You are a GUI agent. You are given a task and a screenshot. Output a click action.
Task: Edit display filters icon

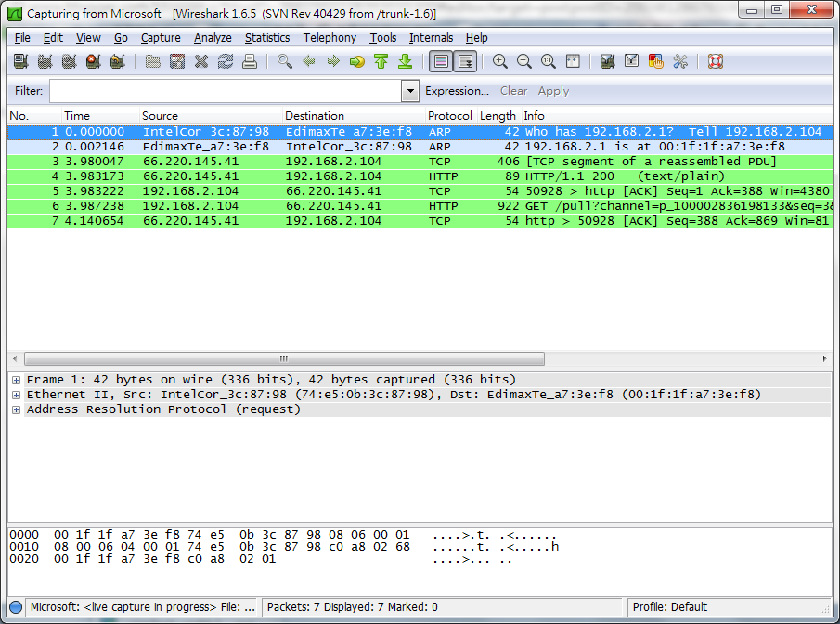coord(631,61)
